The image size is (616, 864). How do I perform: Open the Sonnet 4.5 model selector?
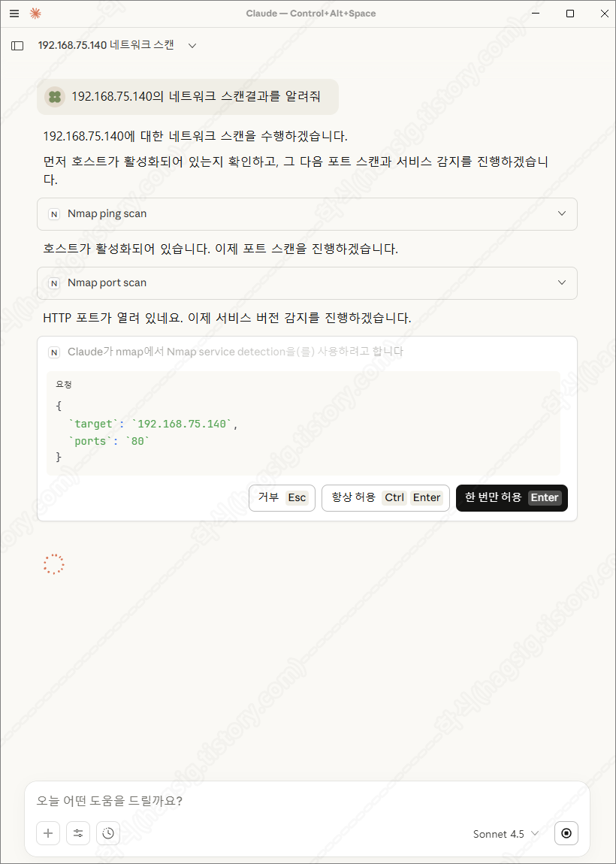[x=506, y=834]
